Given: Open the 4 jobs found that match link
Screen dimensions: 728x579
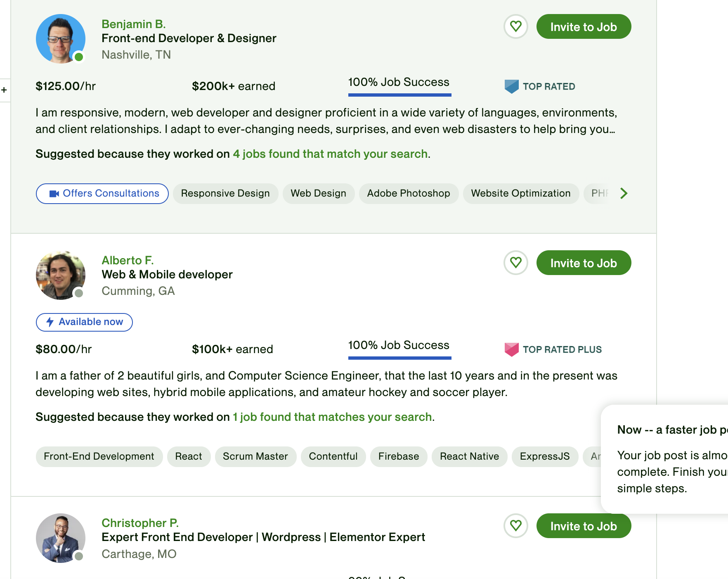Looking at the screenshot, I should 330,154.
